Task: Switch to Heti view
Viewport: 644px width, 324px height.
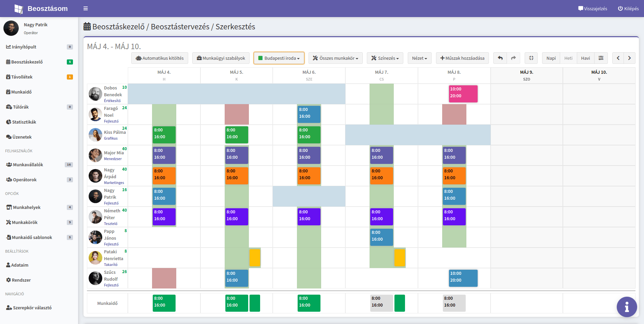Action: coord(568,58)
